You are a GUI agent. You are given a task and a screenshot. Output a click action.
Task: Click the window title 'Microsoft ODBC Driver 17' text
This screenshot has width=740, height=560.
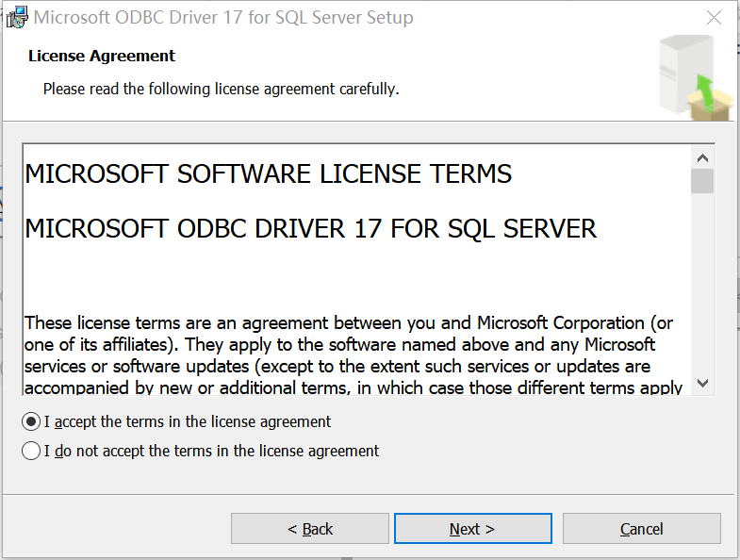coord(223,18)
